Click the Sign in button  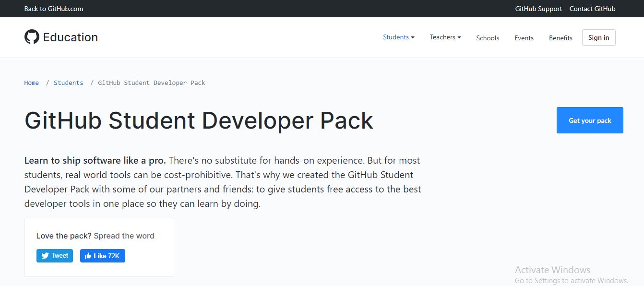coord(598,37)
